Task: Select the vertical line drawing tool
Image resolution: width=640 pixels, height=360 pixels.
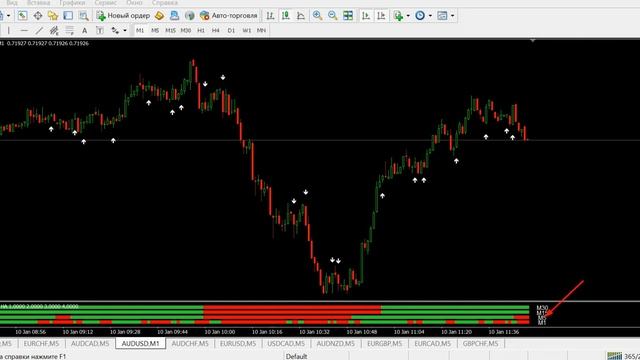Action: click(x=9, y=31)
